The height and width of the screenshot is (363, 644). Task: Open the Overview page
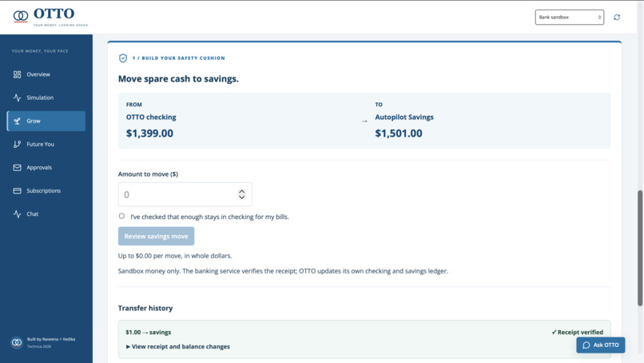coord(46,74)
